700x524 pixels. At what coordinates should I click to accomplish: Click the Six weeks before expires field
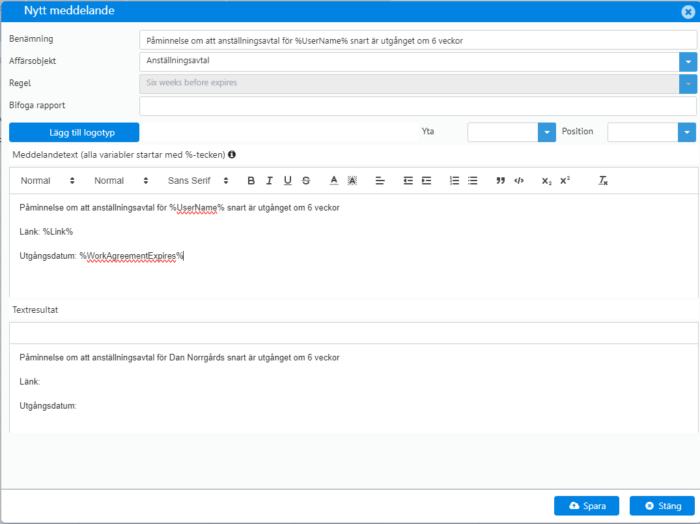coord(409,84)
